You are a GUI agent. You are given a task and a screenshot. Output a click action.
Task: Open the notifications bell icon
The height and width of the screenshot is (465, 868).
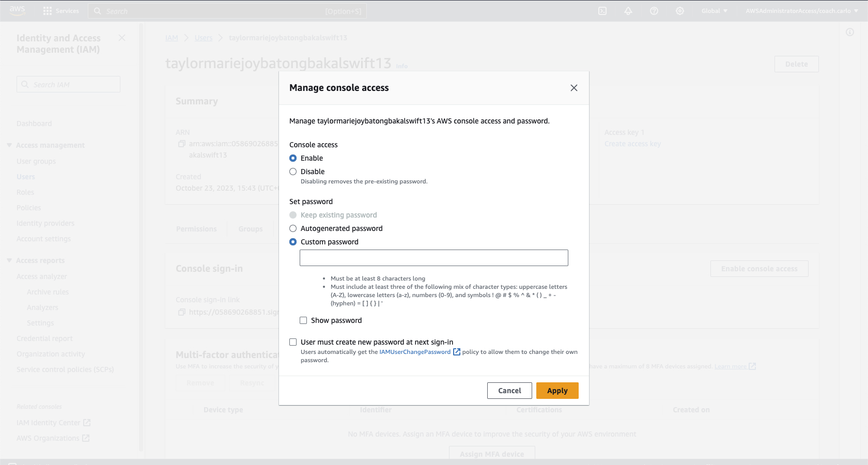pyautogui.click(x=628, y=11)
